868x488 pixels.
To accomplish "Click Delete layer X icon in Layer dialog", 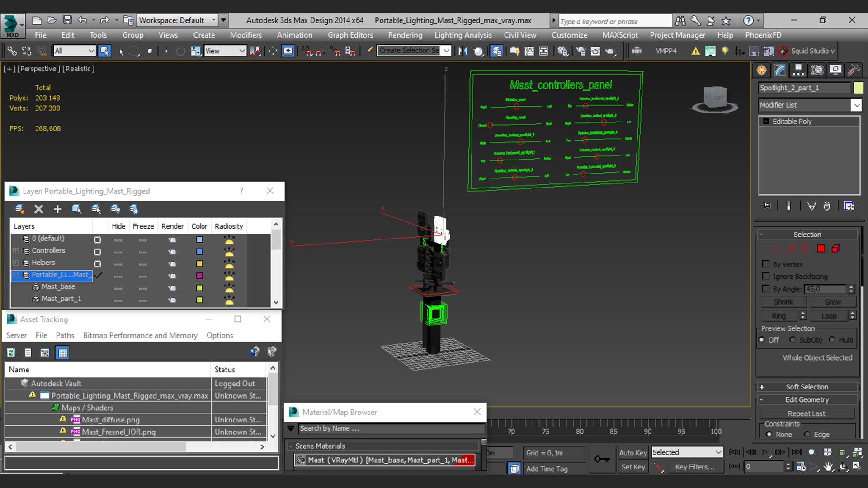I will click(39, 209).
